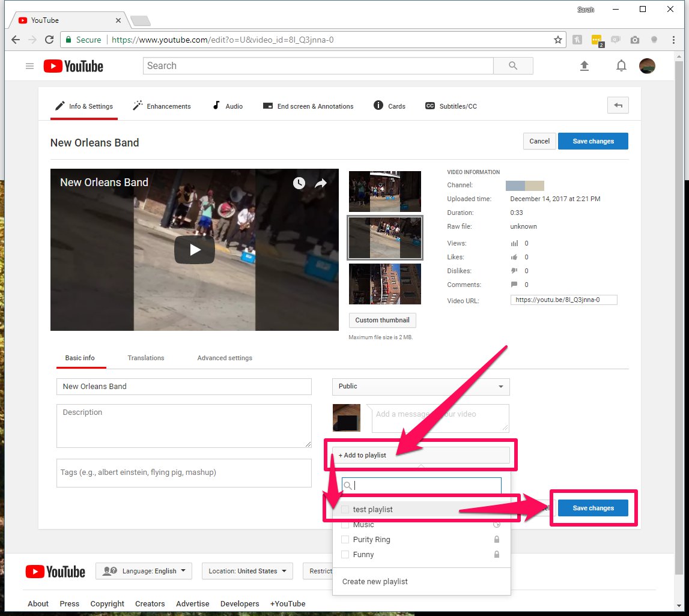The height and width of the screenshot is (616, 689).
Task: Click the share arrow on the video
Action: (x=321, y=183)
